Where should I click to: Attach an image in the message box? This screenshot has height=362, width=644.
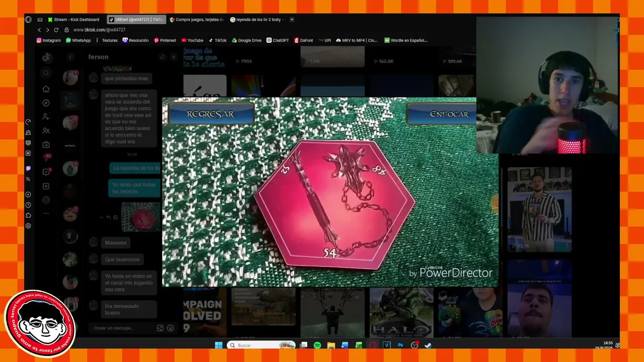(160, 328)
